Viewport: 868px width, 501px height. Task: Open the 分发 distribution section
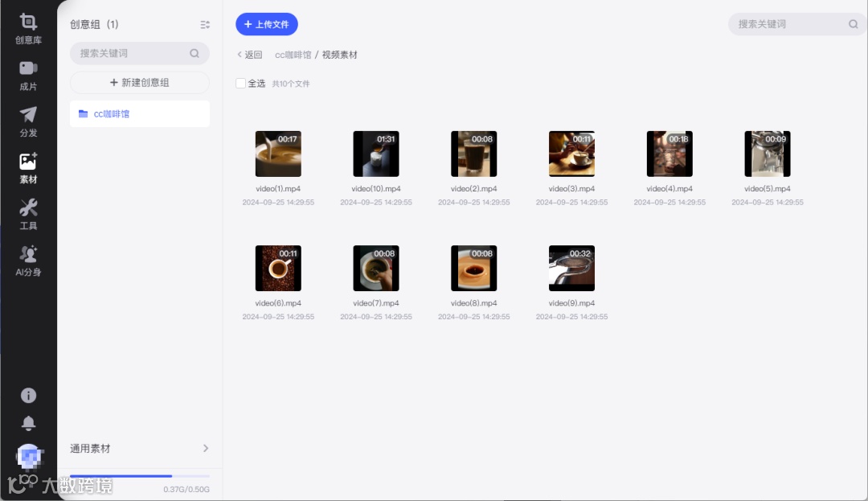pyautogui.click(x=28, y=121)
